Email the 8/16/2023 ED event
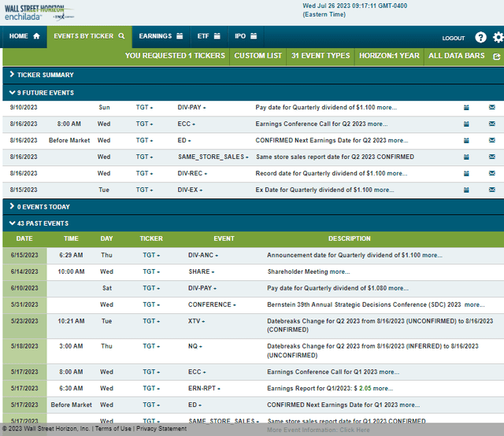 coord(491,140)
